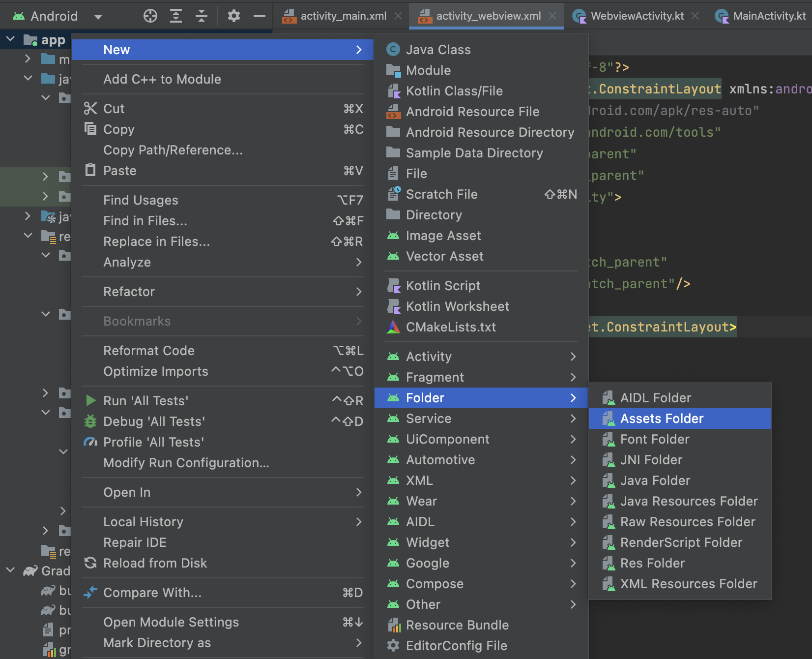
Task: Click the Copy menu icon
Action: 90,129
